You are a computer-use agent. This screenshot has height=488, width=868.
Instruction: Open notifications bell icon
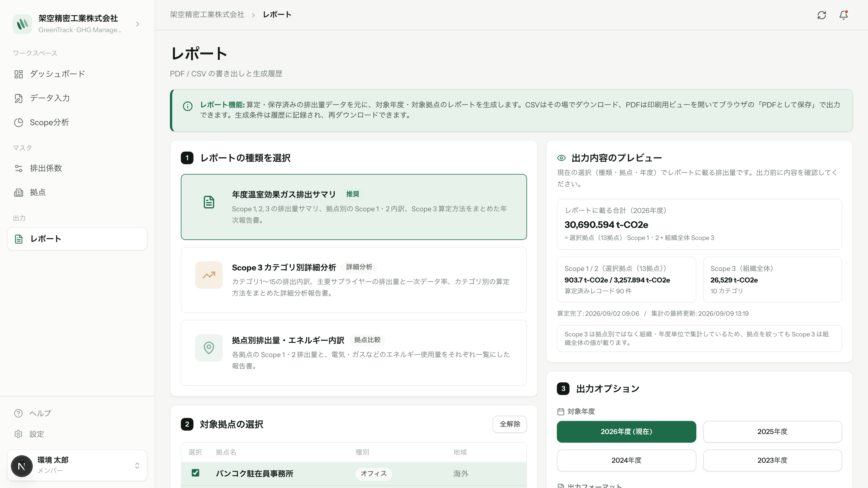(x=843, y=15)
